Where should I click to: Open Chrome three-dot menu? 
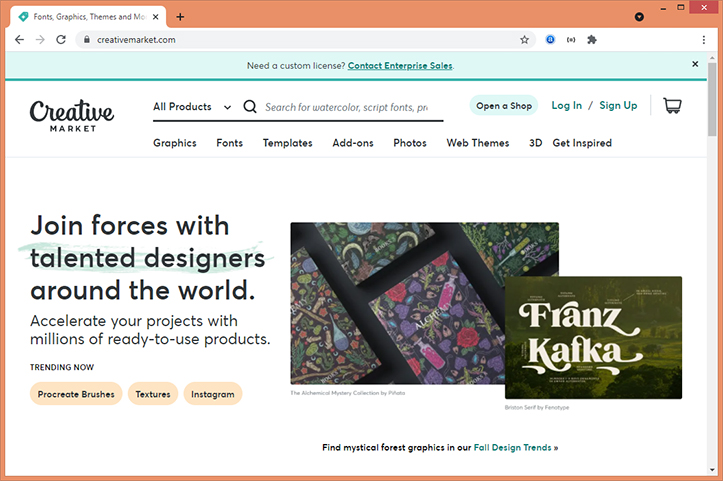coord(704,40)
